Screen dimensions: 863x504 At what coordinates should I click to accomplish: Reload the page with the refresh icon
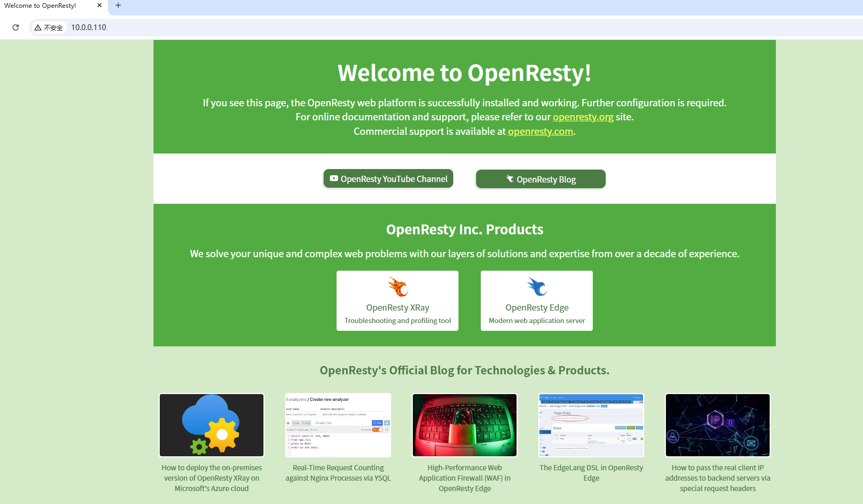[x=16, y=27]
